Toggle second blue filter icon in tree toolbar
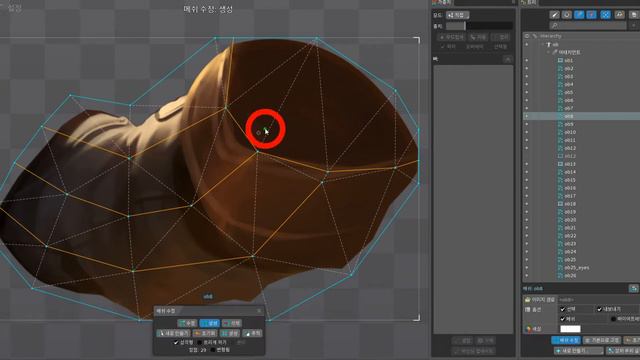This screenshot has height=360, width=640. [592, 15]
